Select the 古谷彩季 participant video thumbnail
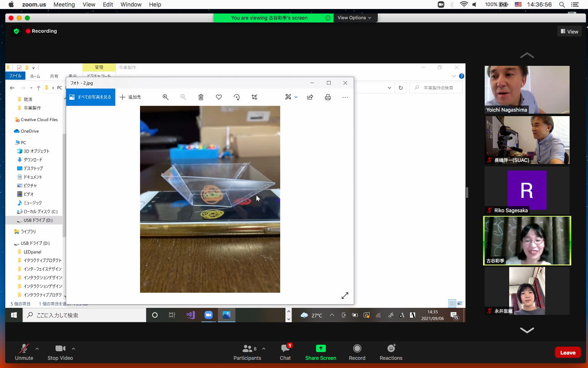Screen dimensions: 588x368 pos(527,241)
